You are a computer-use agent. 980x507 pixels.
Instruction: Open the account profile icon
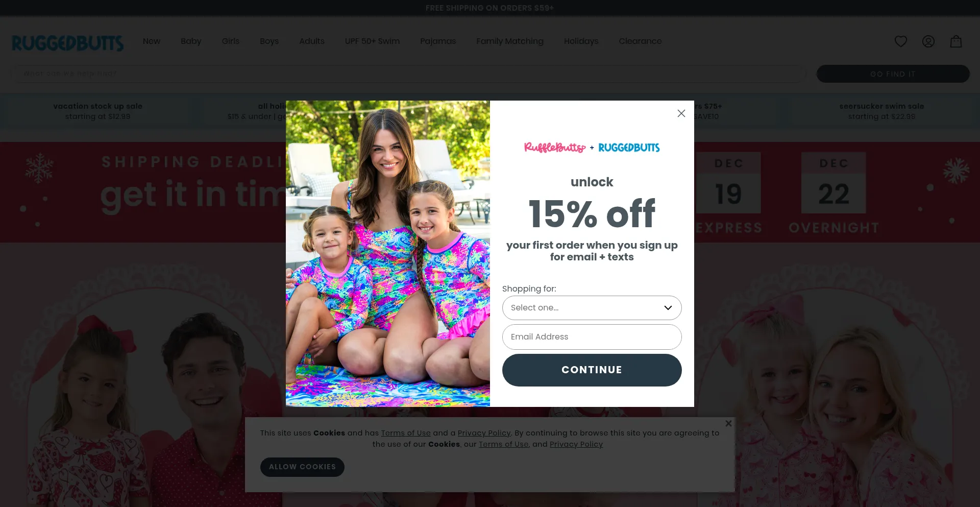[928, 41]
